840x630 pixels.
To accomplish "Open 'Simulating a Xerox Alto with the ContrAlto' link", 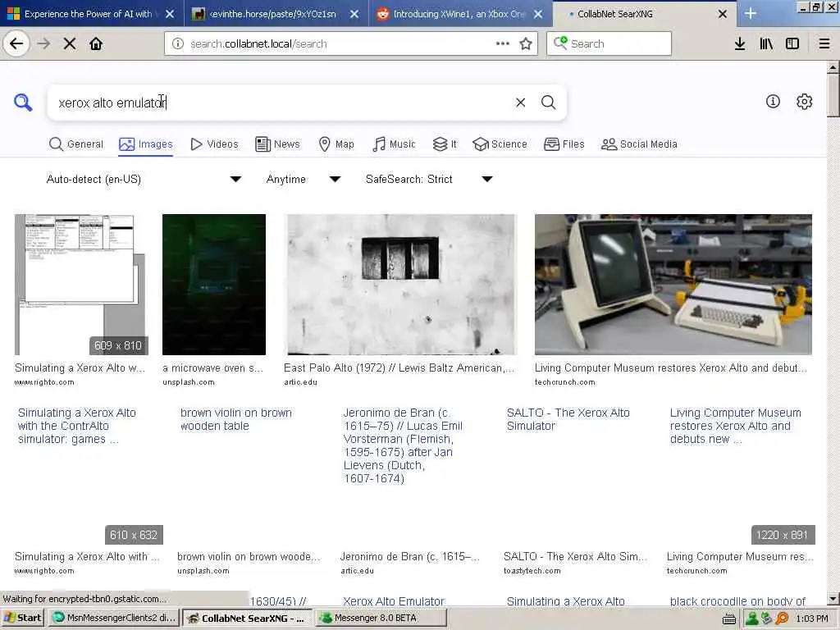I will pos(77,426).
